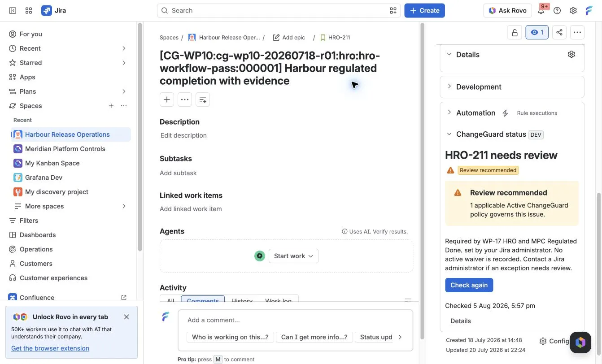Expand the Plans menu in the sidebar
602x364 pixels.
point(124,91)
